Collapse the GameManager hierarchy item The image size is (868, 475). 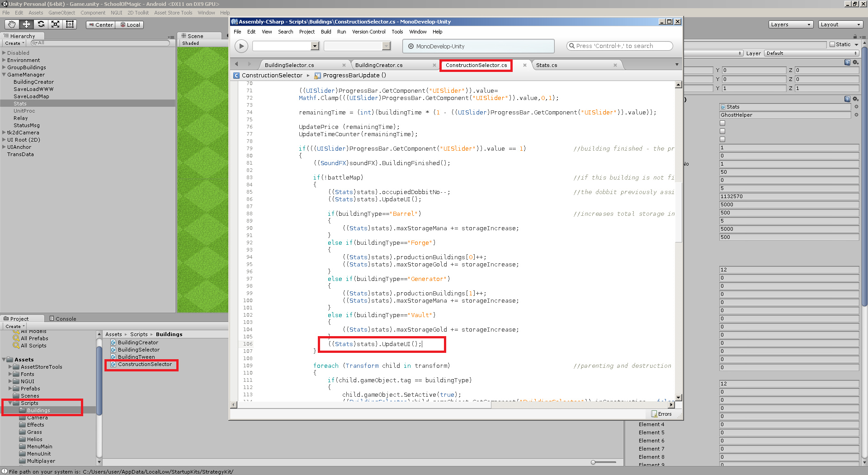point(4,75)
